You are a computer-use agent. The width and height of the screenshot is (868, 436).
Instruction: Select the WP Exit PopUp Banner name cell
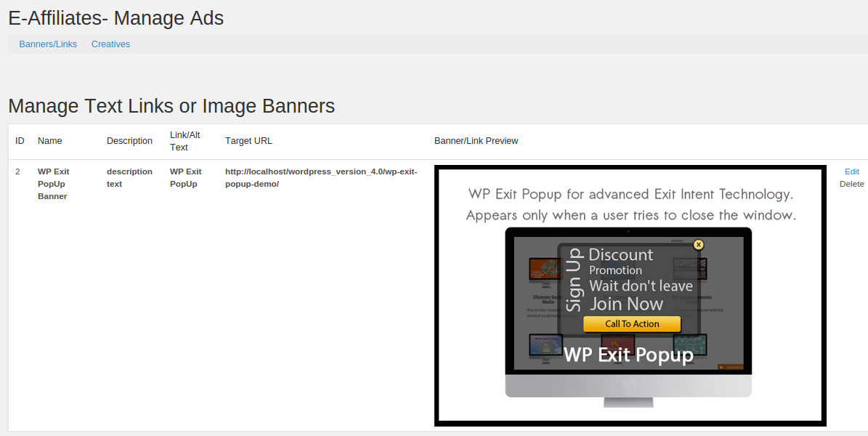point(53,184)
